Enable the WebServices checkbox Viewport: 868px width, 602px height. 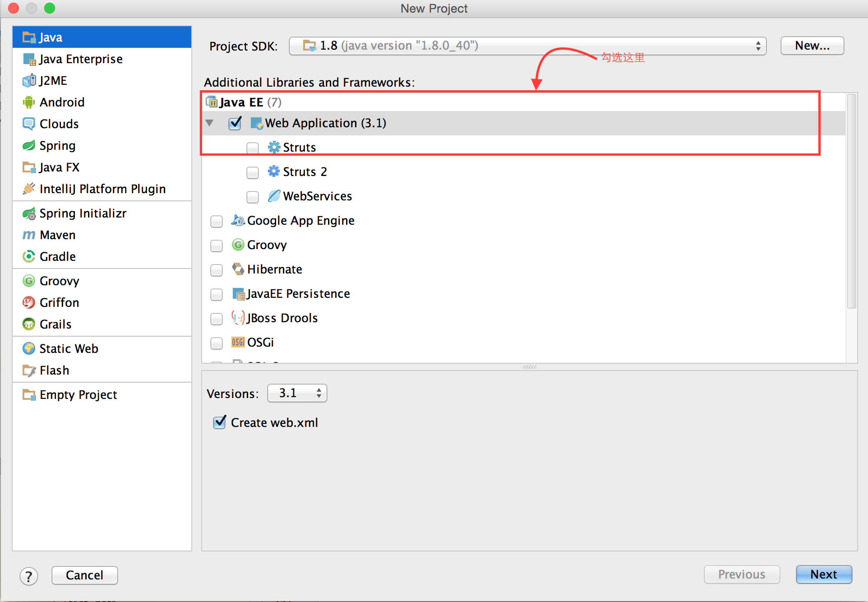253,197
